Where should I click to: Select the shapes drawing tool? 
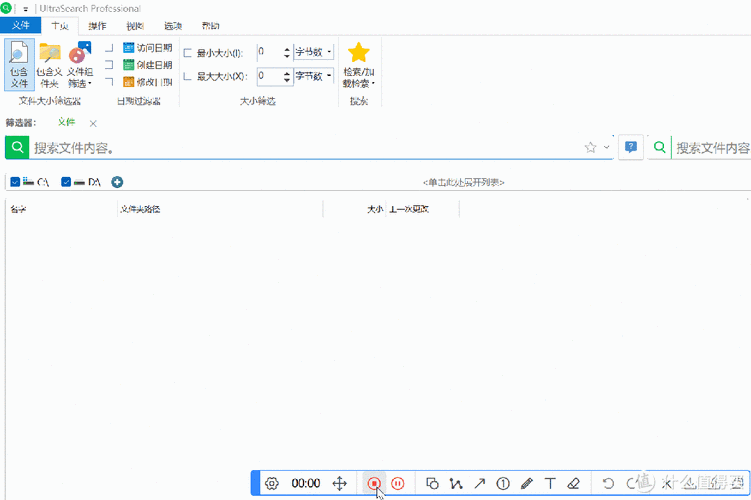432,483
